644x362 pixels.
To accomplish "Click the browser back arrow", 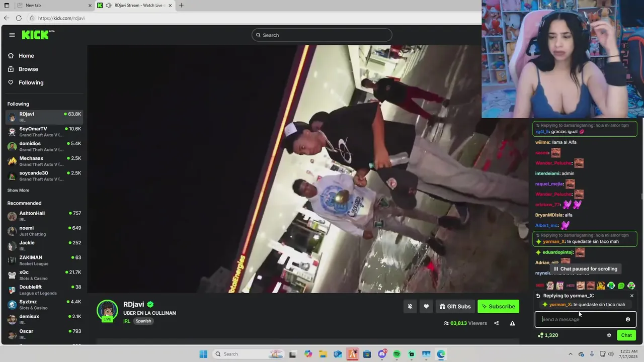I will [7, 18].
